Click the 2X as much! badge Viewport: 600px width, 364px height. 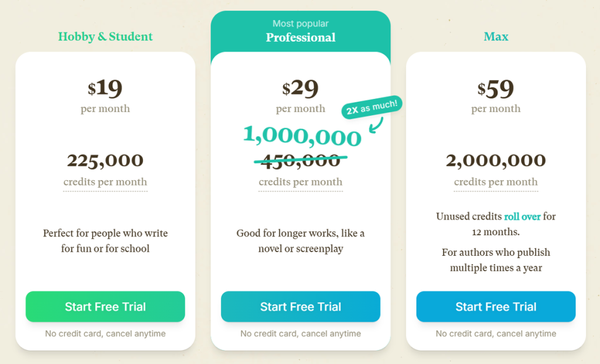[x=371, y=105]
